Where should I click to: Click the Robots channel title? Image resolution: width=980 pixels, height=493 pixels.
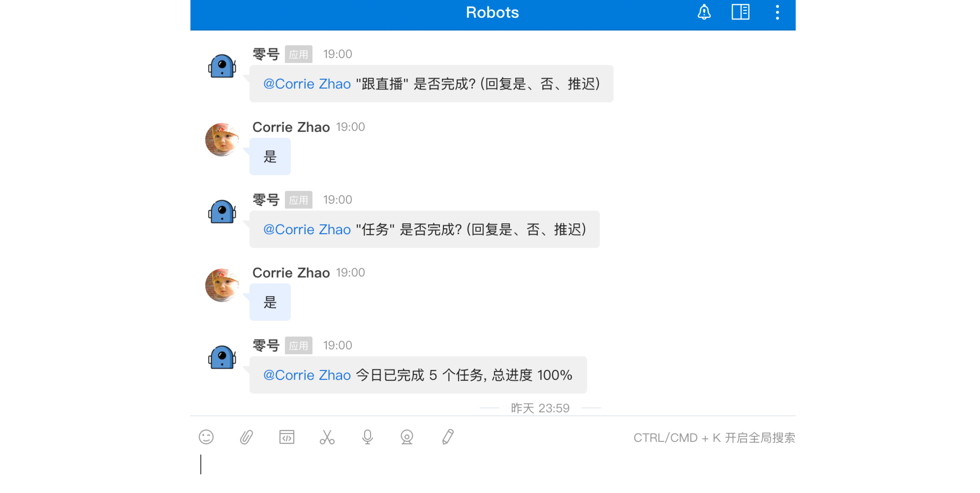tap(492, 13)
